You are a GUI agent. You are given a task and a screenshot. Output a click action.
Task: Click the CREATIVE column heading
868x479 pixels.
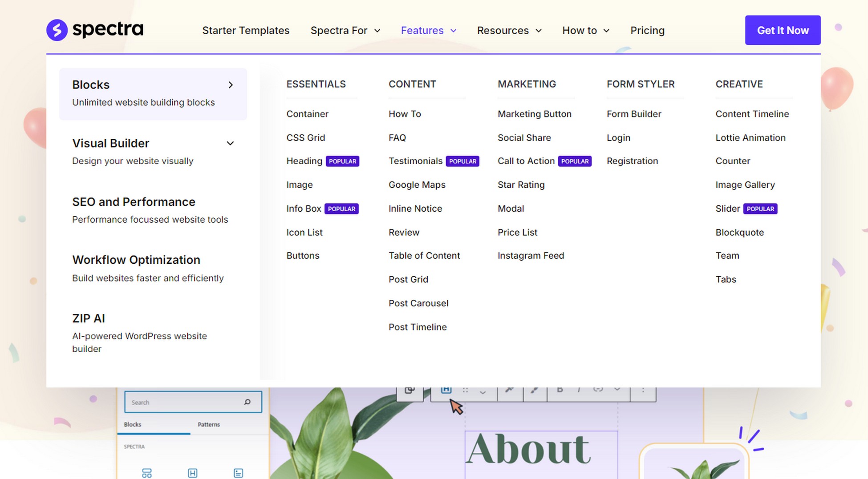point(739,84)
